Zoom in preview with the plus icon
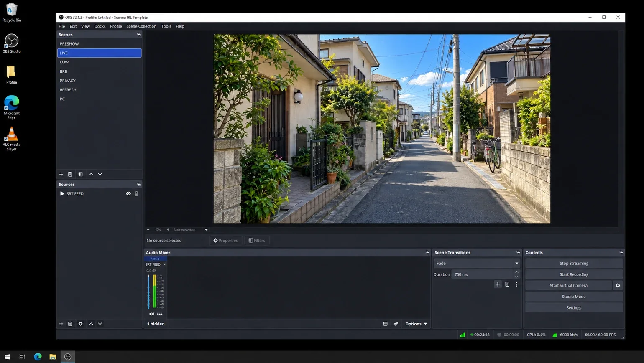Viewport: 644px width, 363px height. click(x=168, y=230)
